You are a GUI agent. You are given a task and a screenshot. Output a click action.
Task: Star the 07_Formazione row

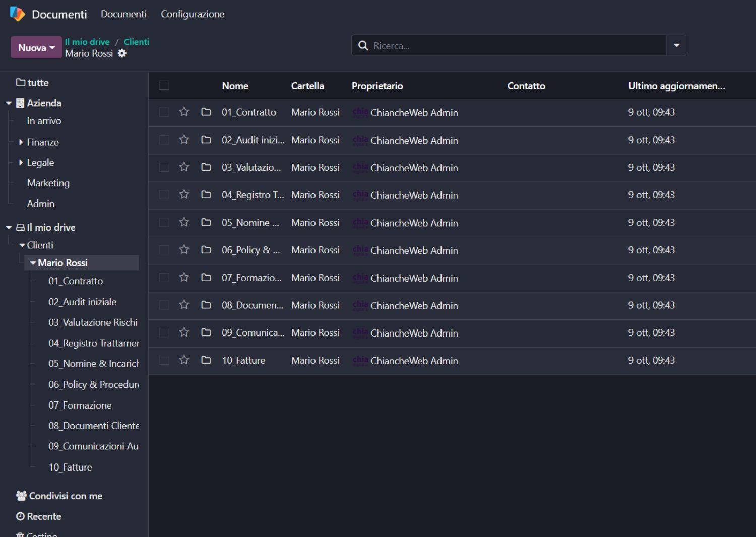point(184,277)
